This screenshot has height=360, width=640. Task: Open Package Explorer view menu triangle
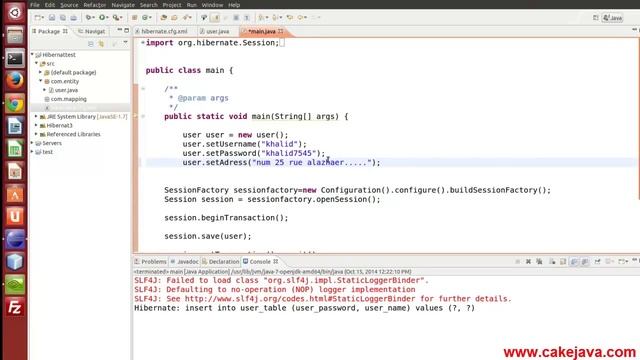125,43
